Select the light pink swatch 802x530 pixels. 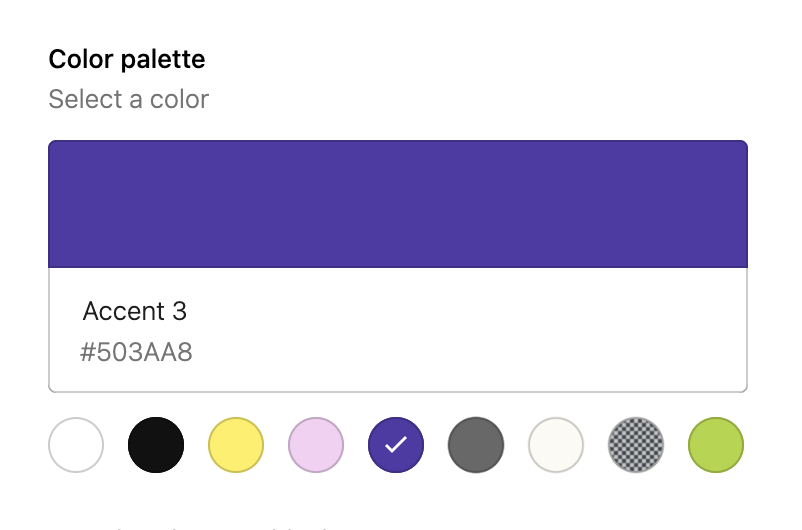coord(316,445)
